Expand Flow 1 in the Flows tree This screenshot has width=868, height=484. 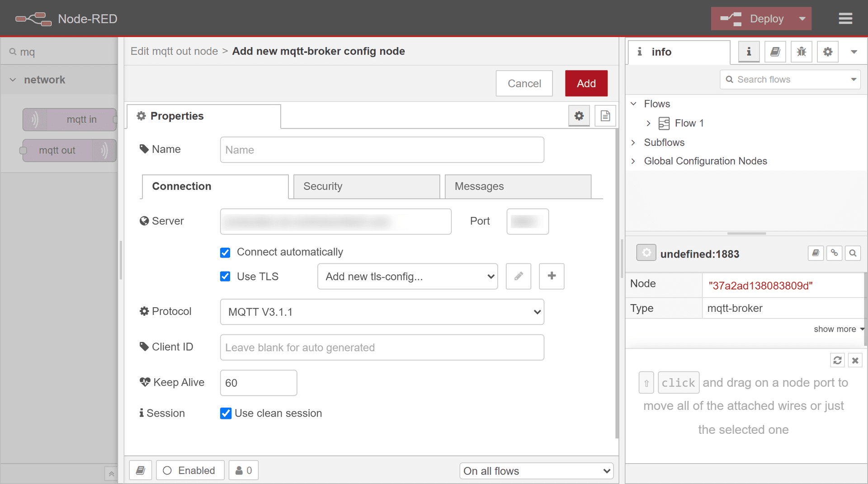[648, 123]
